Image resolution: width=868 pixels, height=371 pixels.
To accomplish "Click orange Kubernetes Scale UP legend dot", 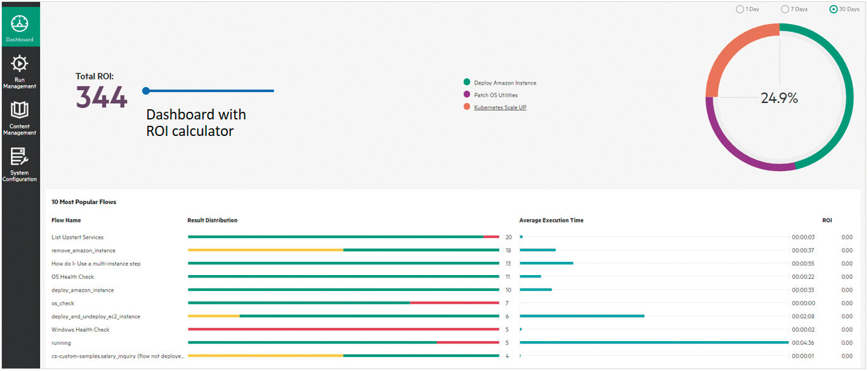I will point(467,107).
